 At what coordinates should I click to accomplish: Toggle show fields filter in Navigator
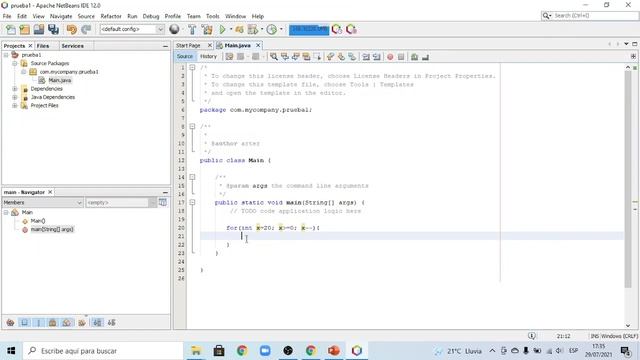[x=24, y=322]
